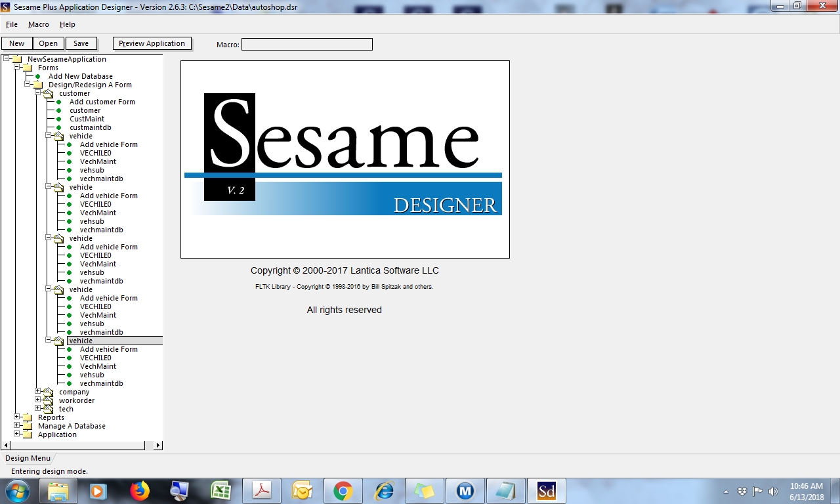This screenshot has height=504, width=840.
Task: Select the custmaintdb tree item
Action: click(x=91, y=127)
